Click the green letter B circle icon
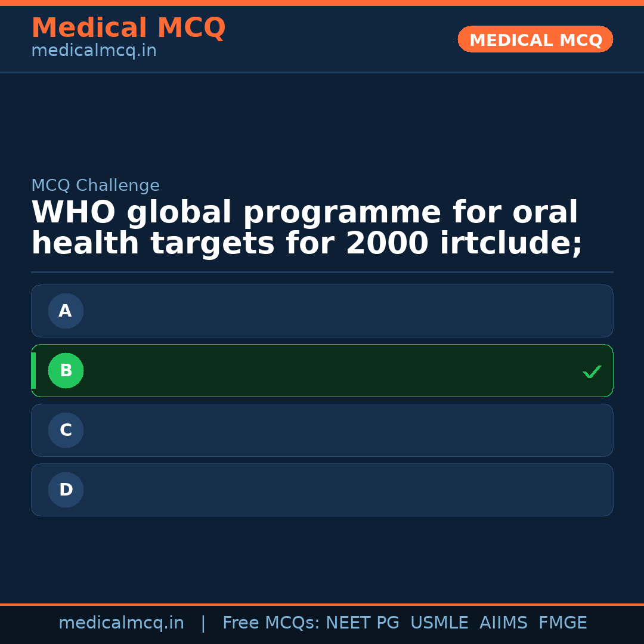 (66, 370)
